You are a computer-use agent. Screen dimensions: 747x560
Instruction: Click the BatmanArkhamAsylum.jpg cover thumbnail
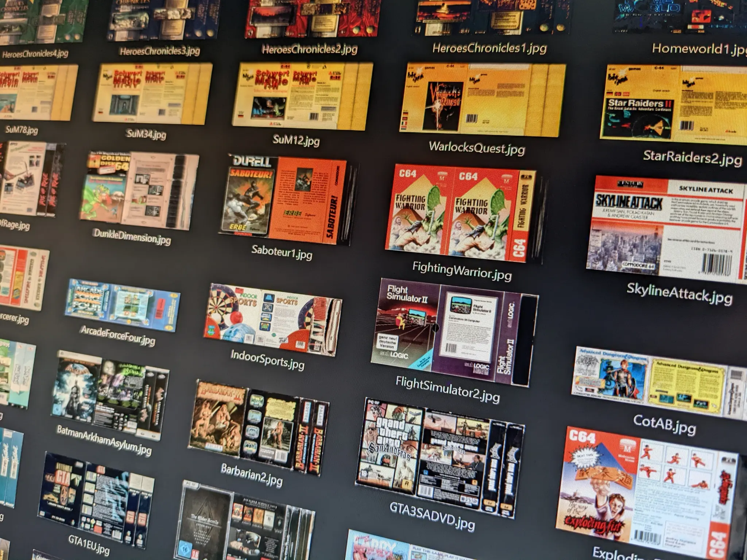pos(109,394)
